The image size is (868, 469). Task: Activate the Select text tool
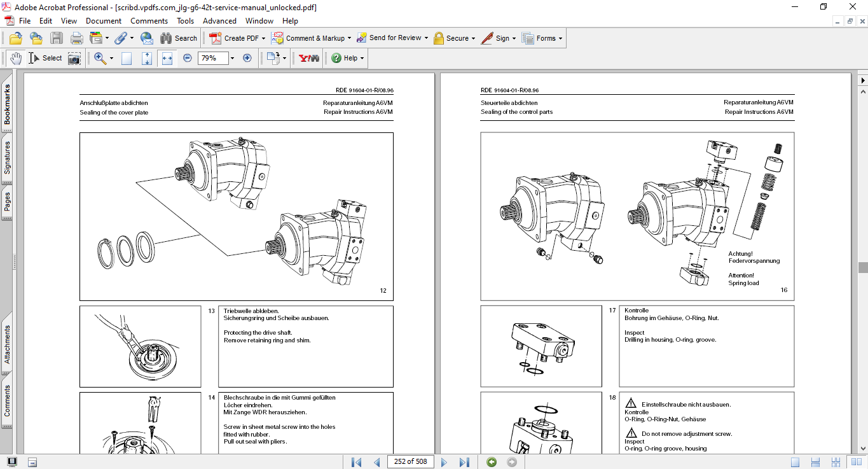click(x=45, y=58)
